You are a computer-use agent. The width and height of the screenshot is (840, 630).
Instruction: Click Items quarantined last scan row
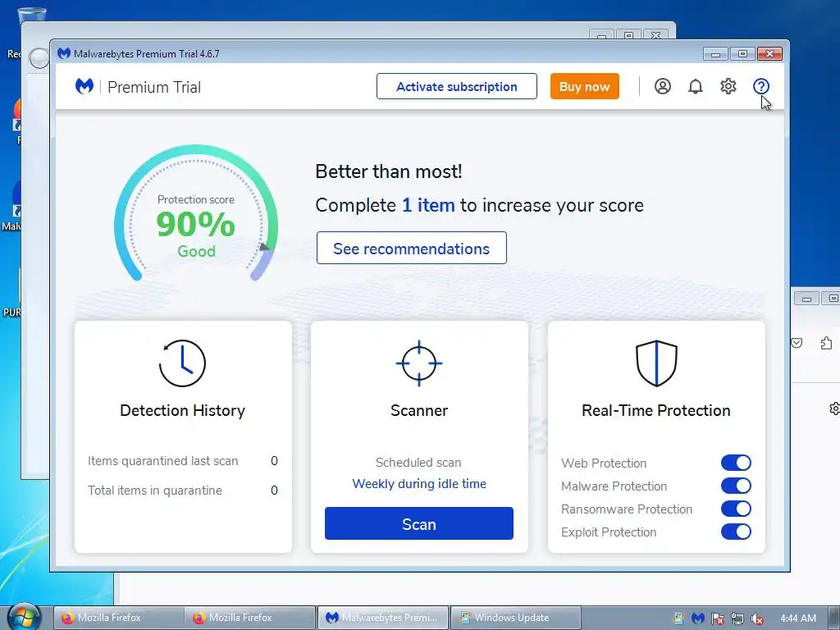pos(183,461)
